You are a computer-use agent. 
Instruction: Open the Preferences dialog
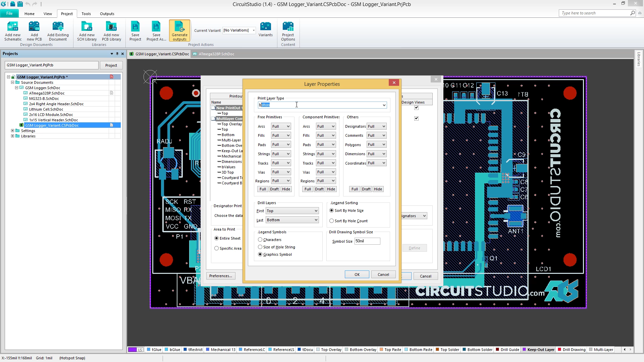[221, 276]
